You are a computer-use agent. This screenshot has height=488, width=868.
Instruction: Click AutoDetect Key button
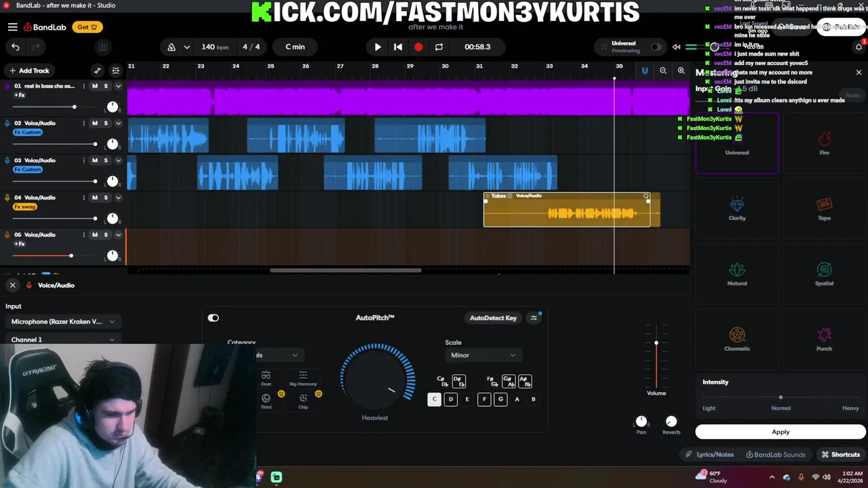(x=493, y=318)
